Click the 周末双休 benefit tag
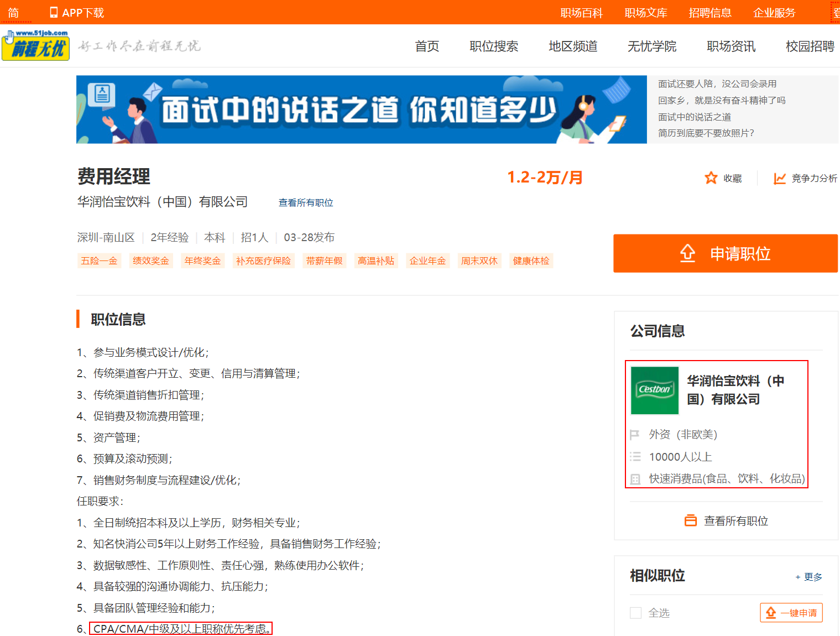Viewport: 840px width, 636px height. (479, 260)
